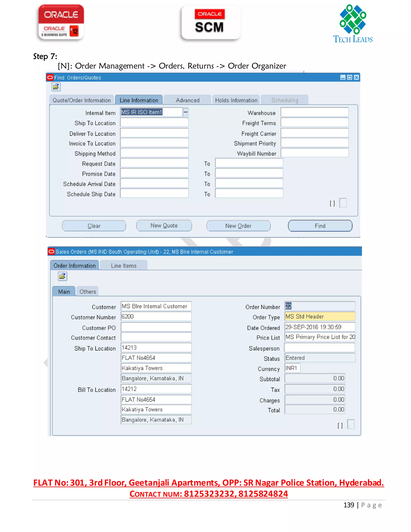Maximize the Find Orders/Quotes window
The height and width of the screenshot is (532, 411).
[349, 77]
